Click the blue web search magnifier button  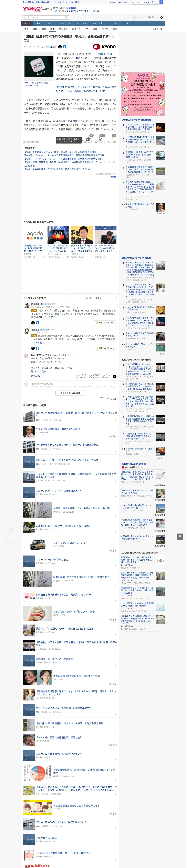[x=161, y=2]
